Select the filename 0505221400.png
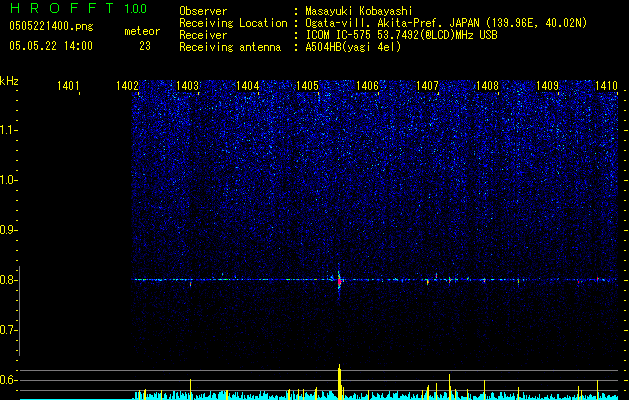Viewport: 629px width, 400px height. (x=51, y=27)
